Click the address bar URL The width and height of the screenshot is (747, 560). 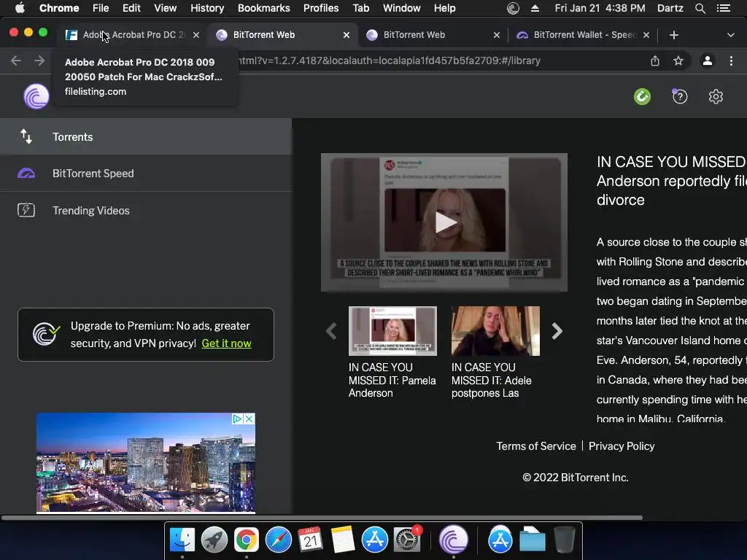(390, 61)
